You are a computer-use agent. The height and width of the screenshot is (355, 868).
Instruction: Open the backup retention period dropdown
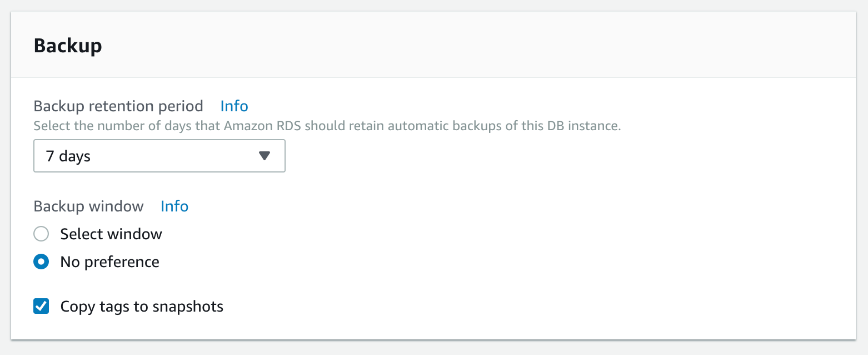(159, 156)
